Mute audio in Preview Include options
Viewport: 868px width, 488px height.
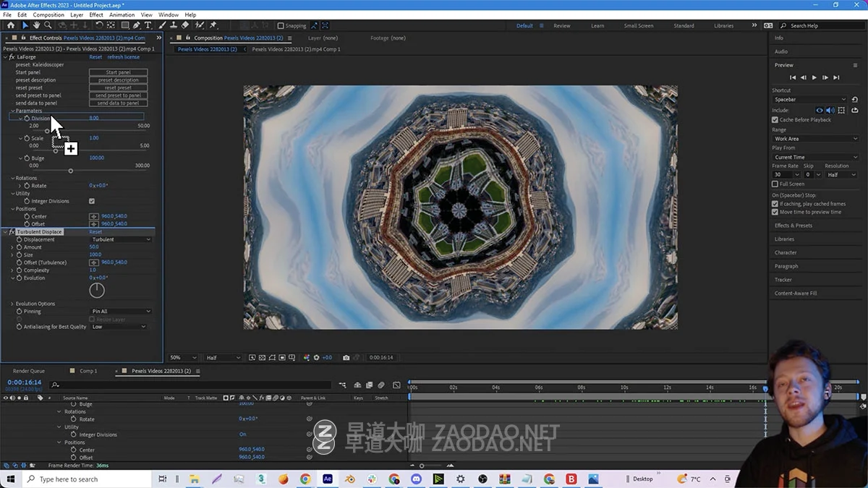[x=830, y=111]
